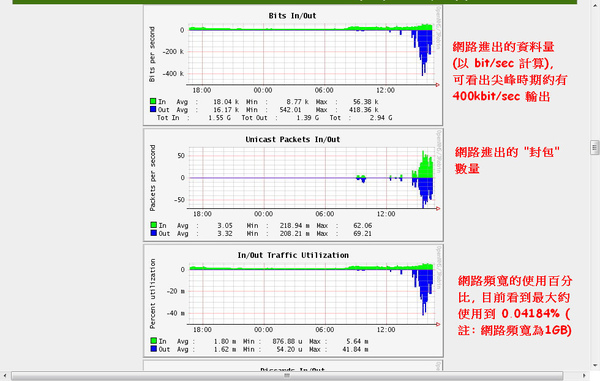Click "06:00" time label on Unicast Packets graph
The image size is (600, 381).
(x=324, y=214)
